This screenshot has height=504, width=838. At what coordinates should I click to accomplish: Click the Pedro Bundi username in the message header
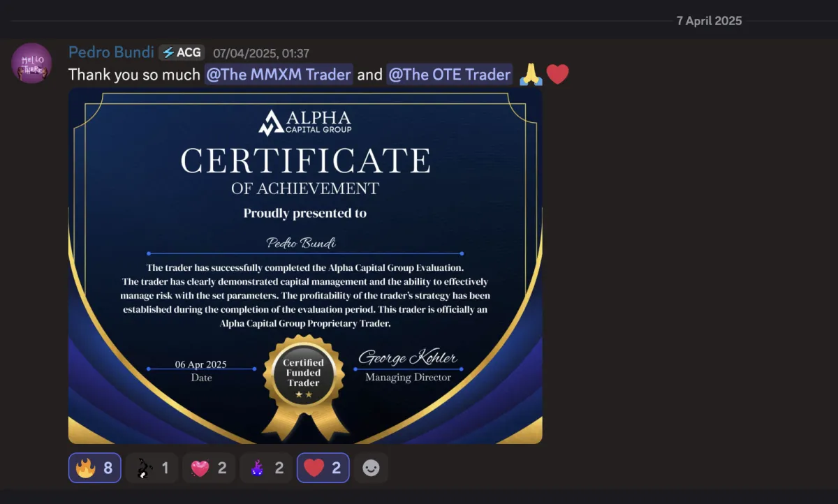tap(111, 52)
